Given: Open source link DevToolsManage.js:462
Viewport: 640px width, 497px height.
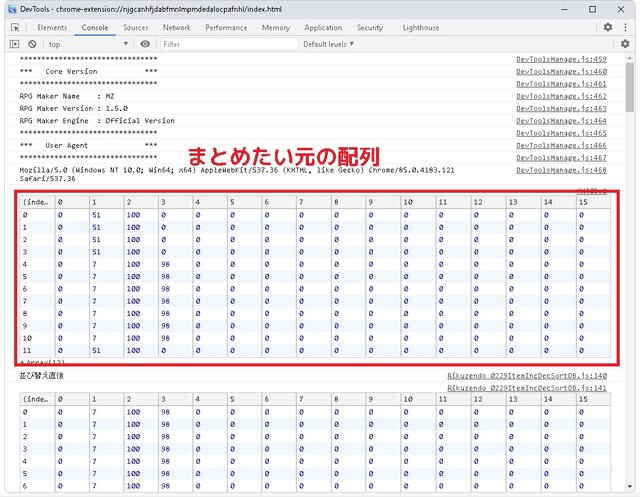Looking at the screenshot, I should [x=561, y=96].
